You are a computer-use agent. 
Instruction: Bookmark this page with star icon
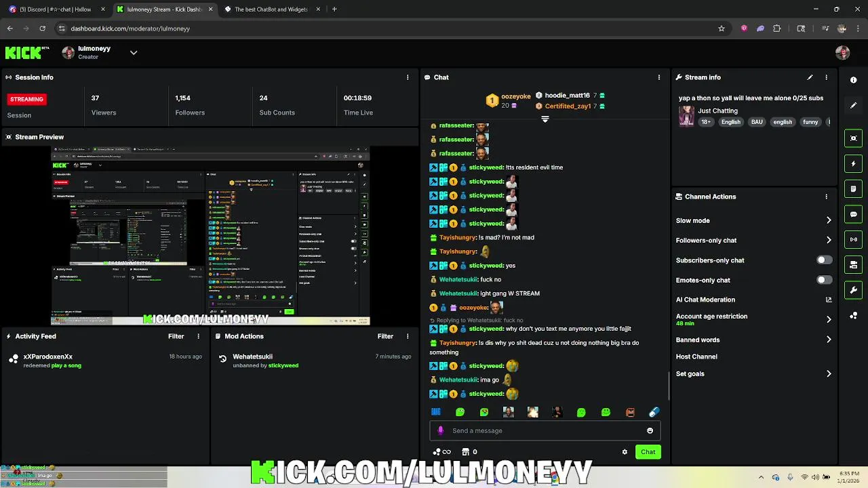click(x=722, y=28)
